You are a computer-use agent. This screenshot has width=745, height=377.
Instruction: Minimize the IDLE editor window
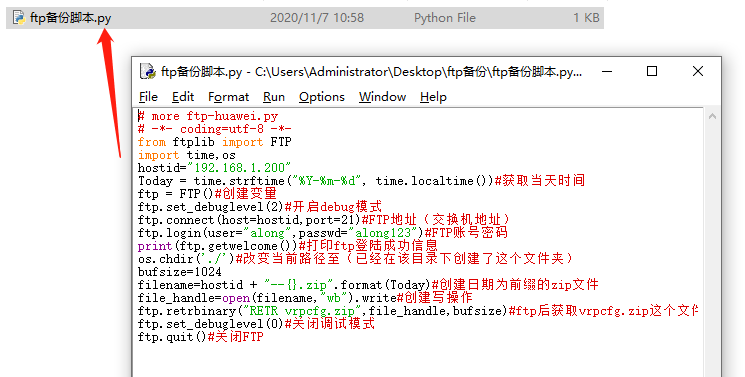(607, 72)
